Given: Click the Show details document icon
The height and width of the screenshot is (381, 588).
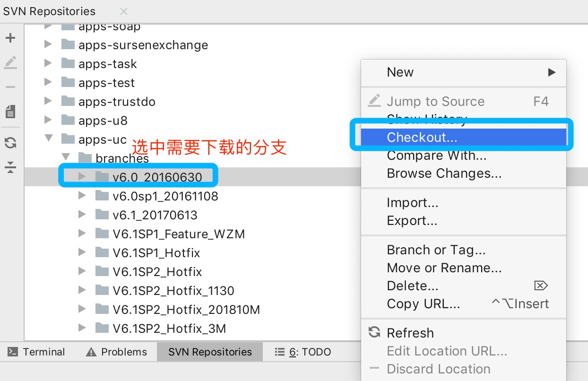Looking at the screenshot, I should pyautogui.click(x=10, y=112).
